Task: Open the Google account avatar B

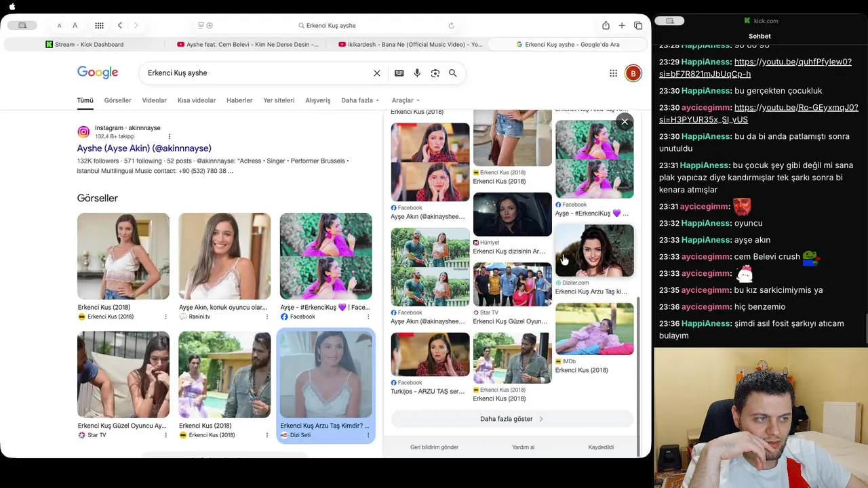Action: 633,73
